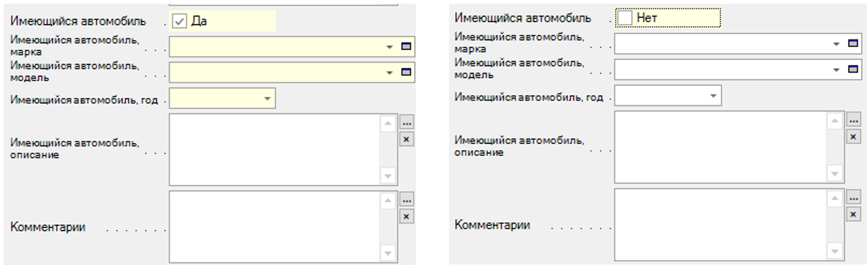Viewport: 868px width, 265px height.
Task: Clear Комментарии with X in the Да form
Action: click(x=406, y=216)
